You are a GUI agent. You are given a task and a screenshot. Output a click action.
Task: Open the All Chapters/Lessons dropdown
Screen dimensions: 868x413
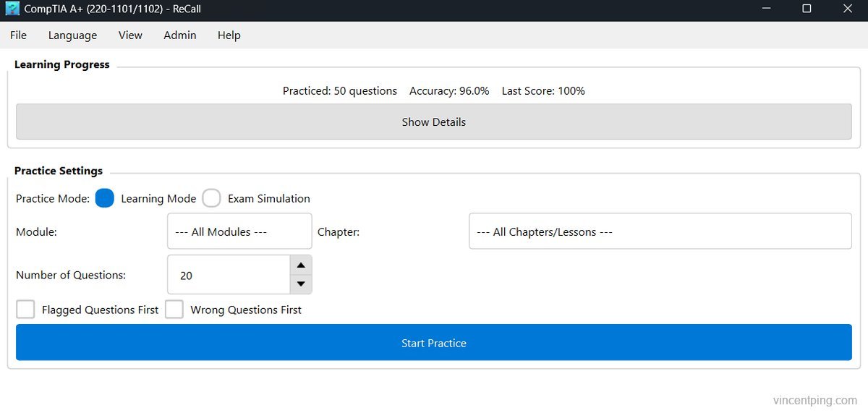click(660, 231)
